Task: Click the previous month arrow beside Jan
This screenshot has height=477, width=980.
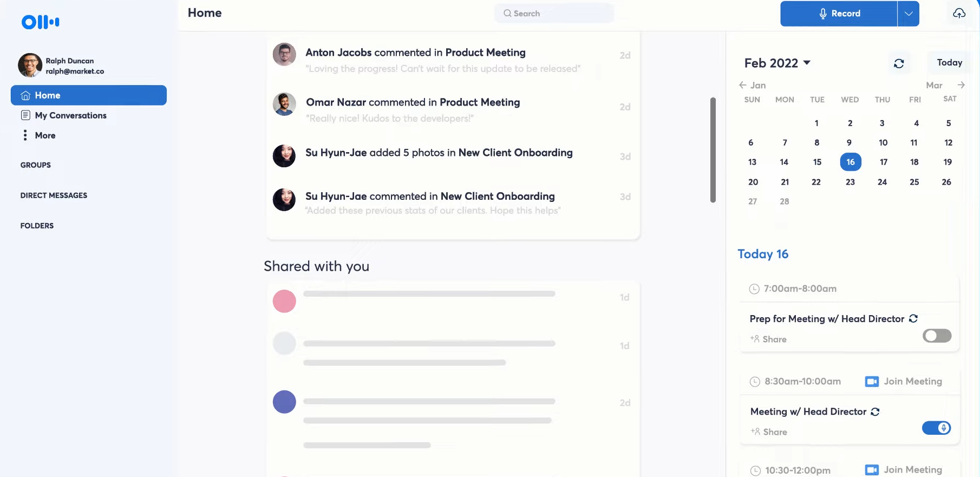Action: coord(743,85)
